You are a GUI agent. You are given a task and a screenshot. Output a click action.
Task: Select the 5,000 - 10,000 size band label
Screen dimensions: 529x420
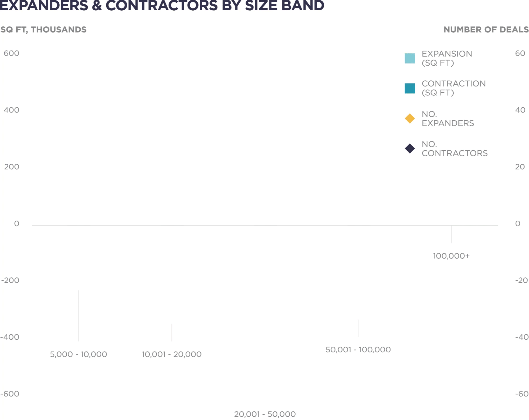click(78, 354)
